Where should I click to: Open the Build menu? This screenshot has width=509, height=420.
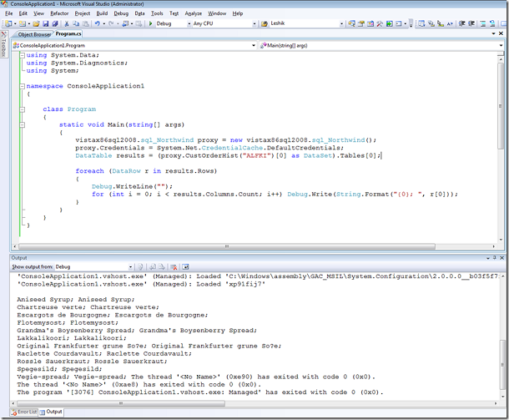102,13
